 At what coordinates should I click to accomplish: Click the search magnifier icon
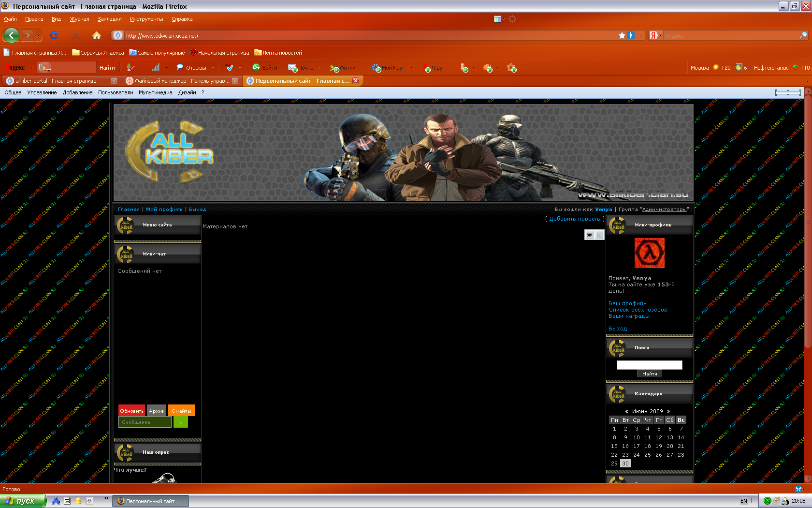tap(803, 35)
